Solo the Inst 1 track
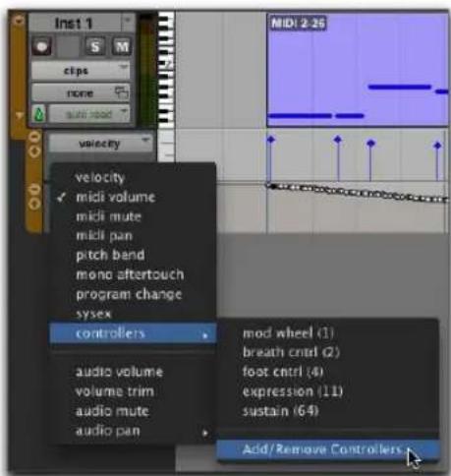The width and height of the screenshot is (451, 476). [x=95, y=47]
